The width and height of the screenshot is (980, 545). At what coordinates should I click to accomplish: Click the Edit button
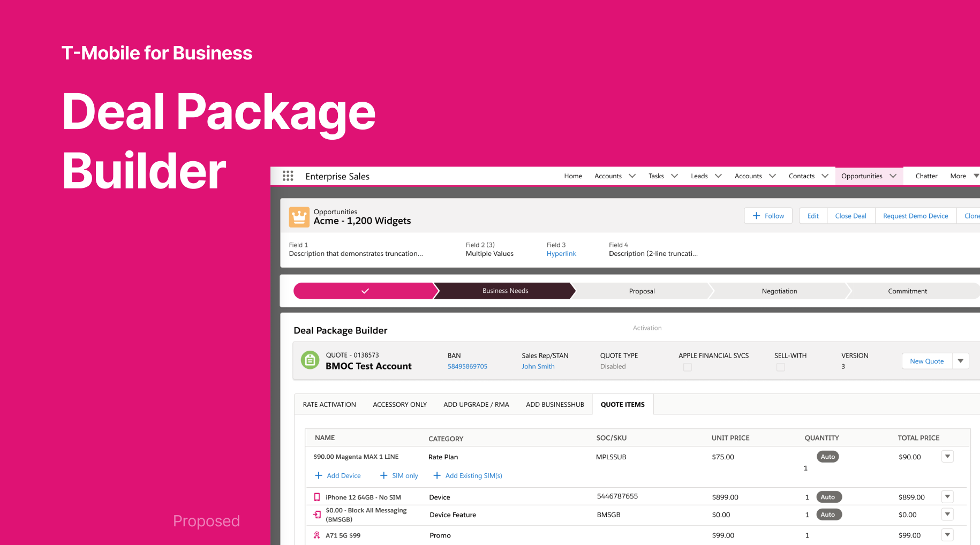pos(813,216)
